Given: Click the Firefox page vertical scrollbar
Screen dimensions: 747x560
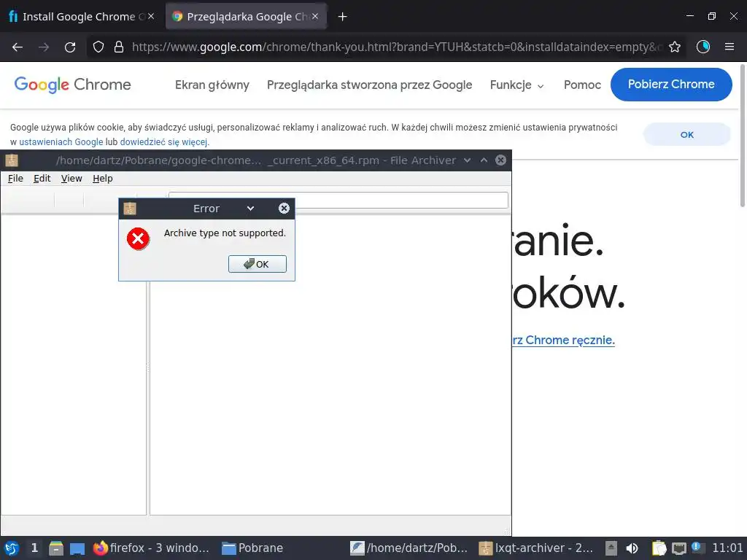Looking at the screenshot, I should (x=742, y=136).
